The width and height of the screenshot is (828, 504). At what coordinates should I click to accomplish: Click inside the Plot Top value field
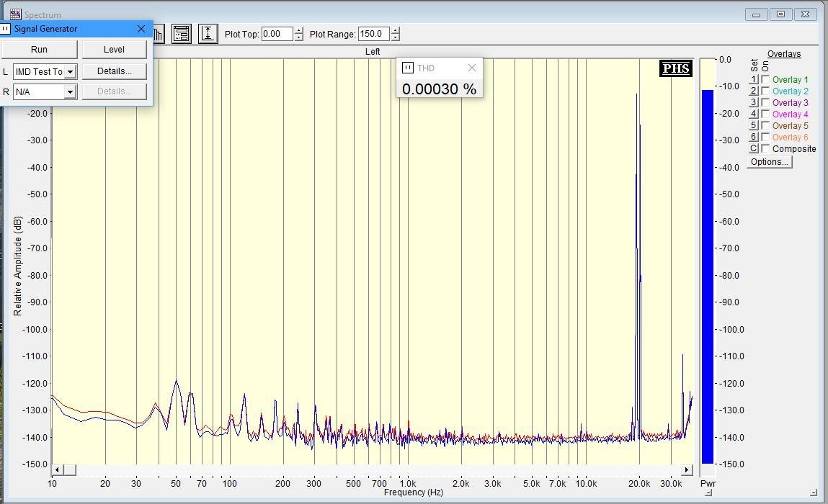(277, 34)
